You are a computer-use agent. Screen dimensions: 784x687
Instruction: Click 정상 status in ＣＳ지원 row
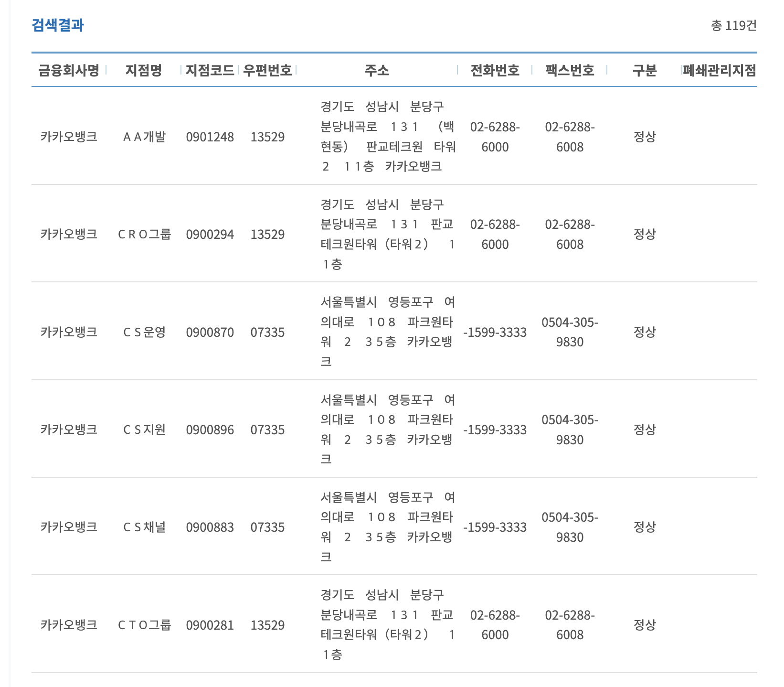(645, 429)
